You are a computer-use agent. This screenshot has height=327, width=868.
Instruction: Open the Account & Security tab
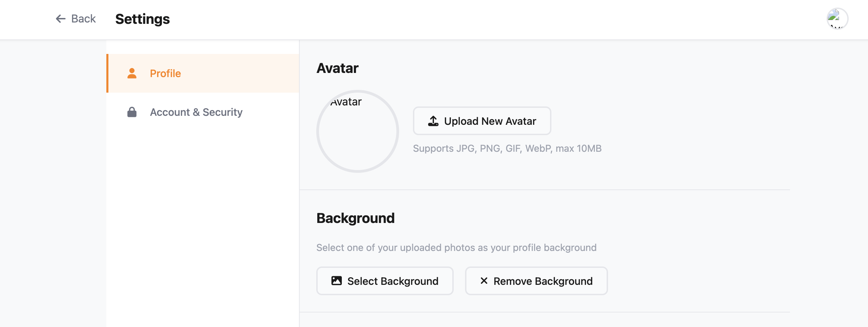pyautogui.click(x=196, y=112)
